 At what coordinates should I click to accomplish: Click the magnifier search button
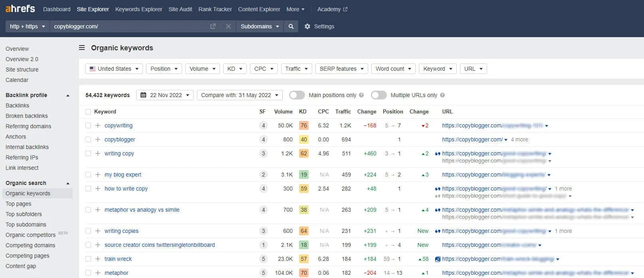point(291,26)
